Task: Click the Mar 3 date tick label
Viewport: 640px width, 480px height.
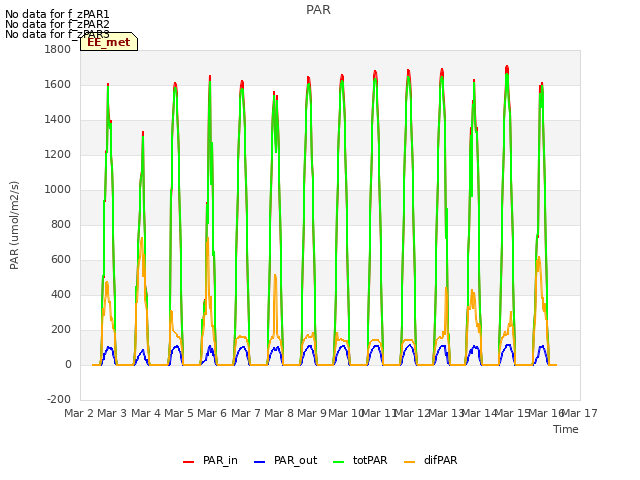Action: [x=112, y=413]
